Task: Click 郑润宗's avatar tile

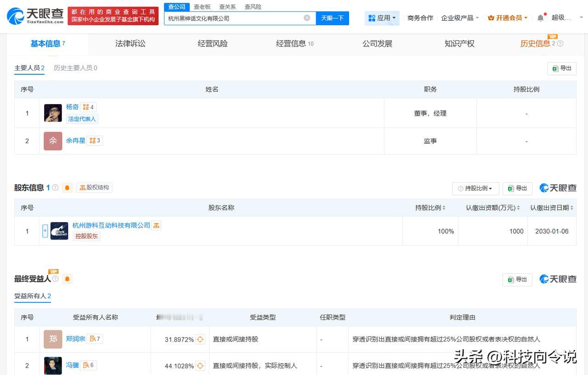Action: point(53,339)
